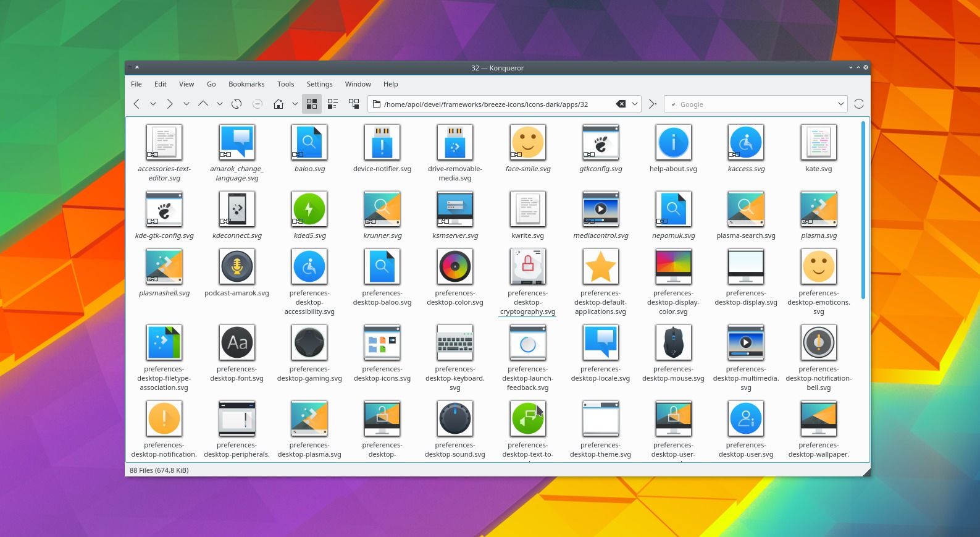Select accessories-text-editor.svg file icon
Image resolution: width=980 pixels, height=537 pixels.
point(164,142)
